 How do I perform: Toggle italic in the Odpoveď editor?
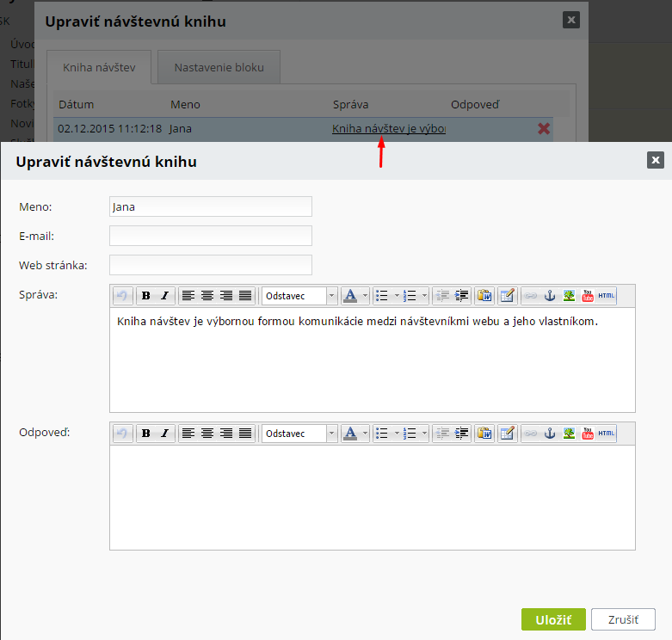(x=164, y=434)
